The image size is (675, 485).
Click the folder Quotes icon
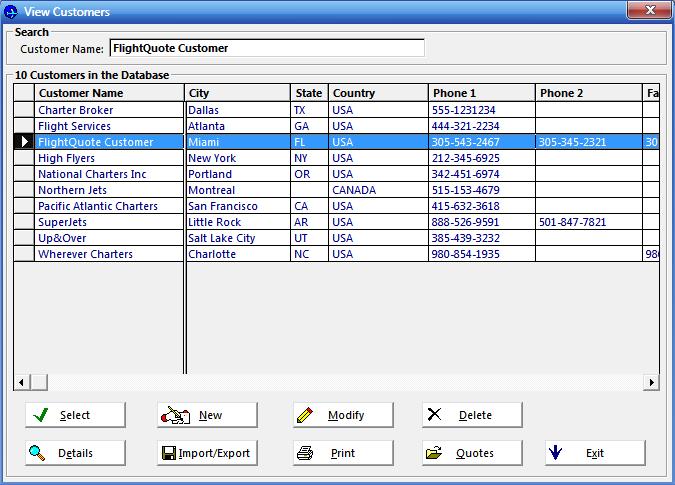[433, 453]
